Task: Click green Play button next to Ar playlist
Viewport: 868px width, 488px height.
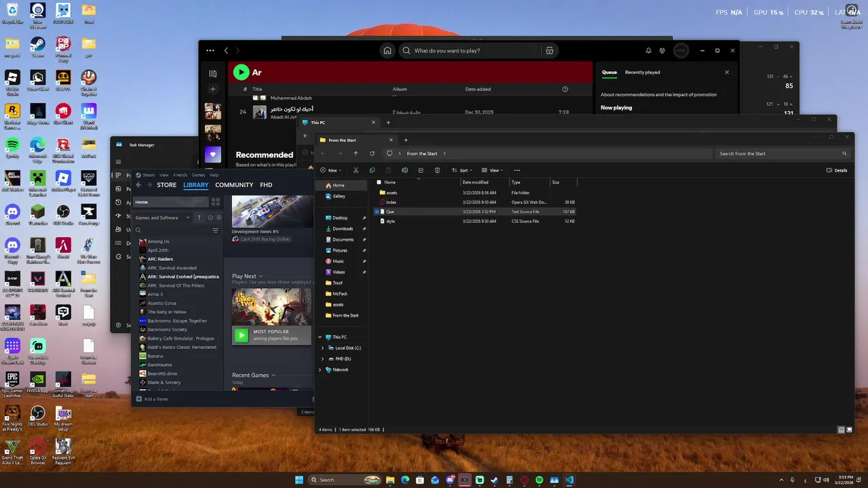Action: coord(241,72)
